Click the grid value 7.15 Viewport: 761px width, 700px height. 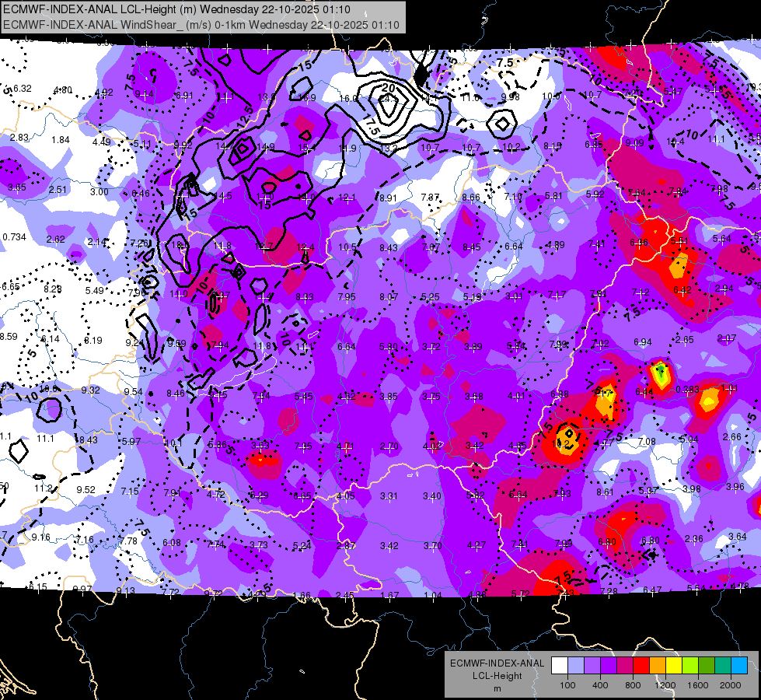point(130,492)
